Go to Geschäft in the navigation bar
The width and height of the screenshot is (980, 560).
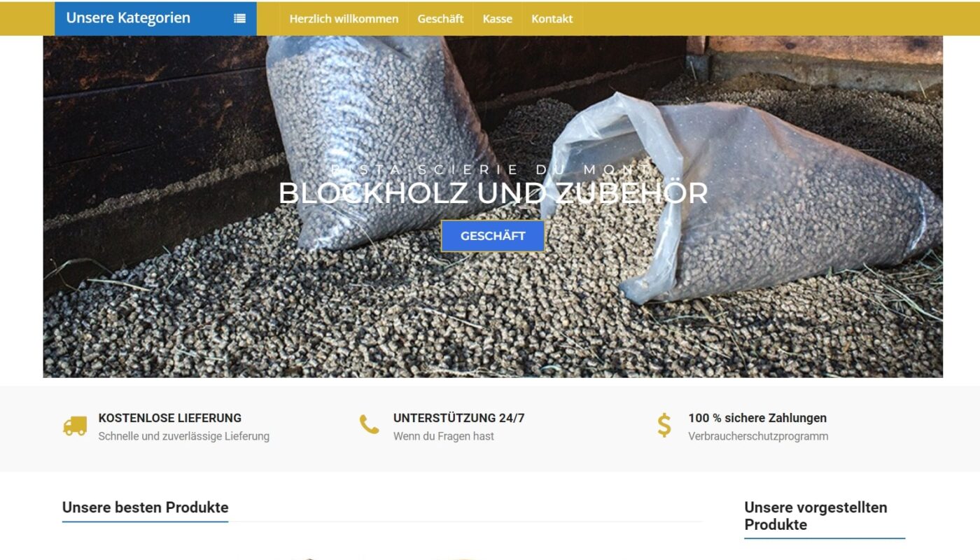pyautogui.click(x=440, y=19)
